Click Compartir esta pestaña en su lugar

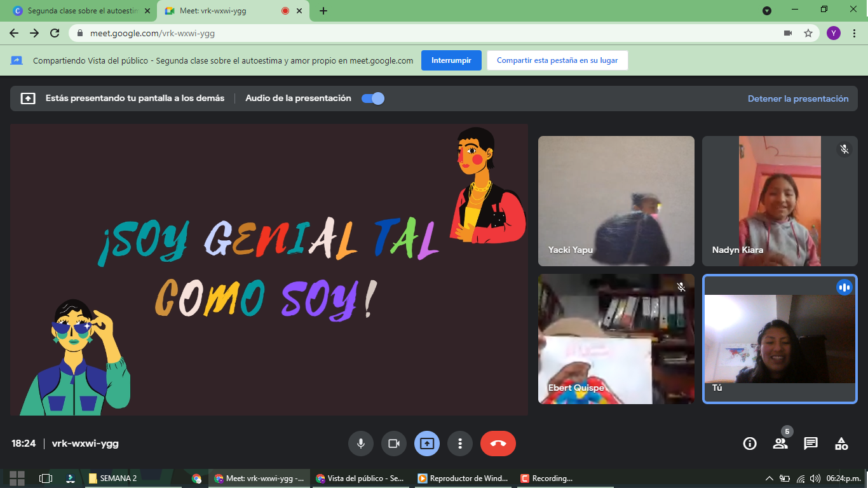tap(557, 60)
